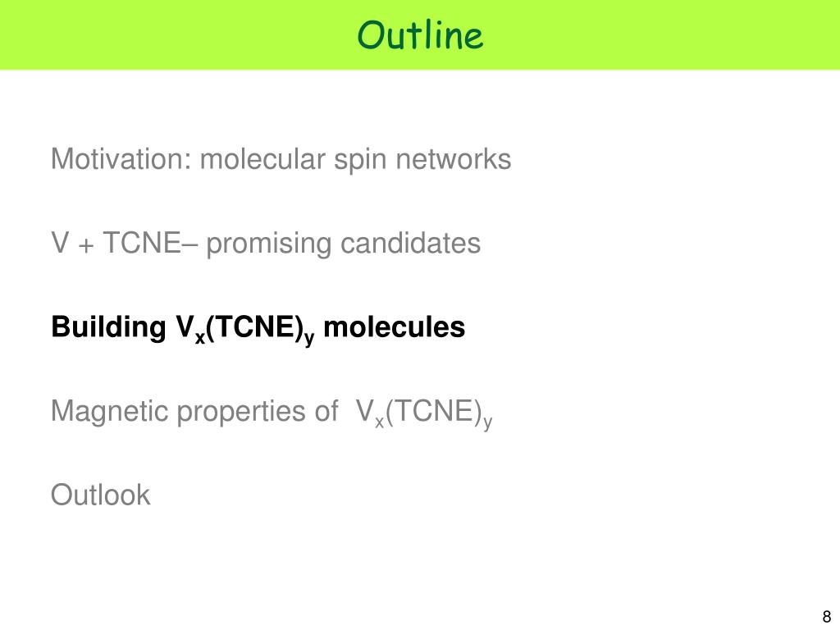This screenshot has height=630, width=840.
Task: Select the word "properties" in gray text
Action: (x=235, y=412)
